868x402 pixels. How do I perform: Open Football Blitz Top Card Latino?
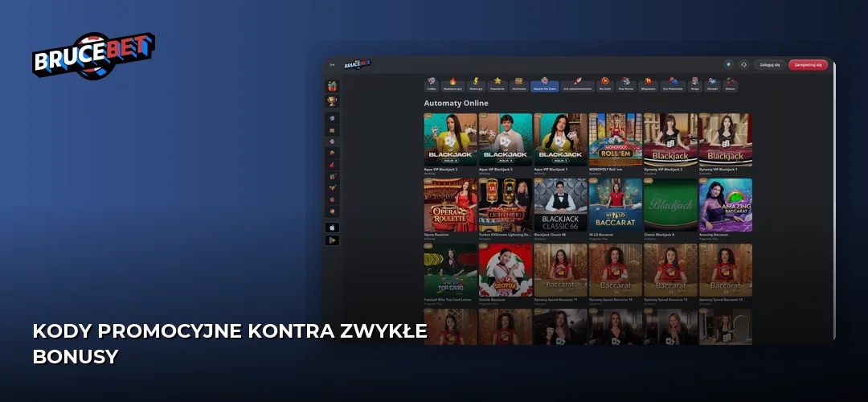click(x=451, y=270)
